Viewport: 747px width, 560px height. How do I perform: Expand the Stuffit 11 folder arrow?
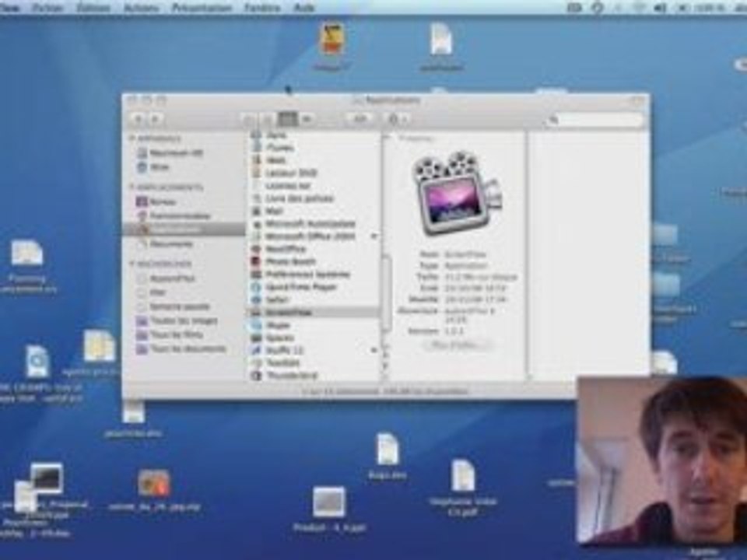coord(374,351)
